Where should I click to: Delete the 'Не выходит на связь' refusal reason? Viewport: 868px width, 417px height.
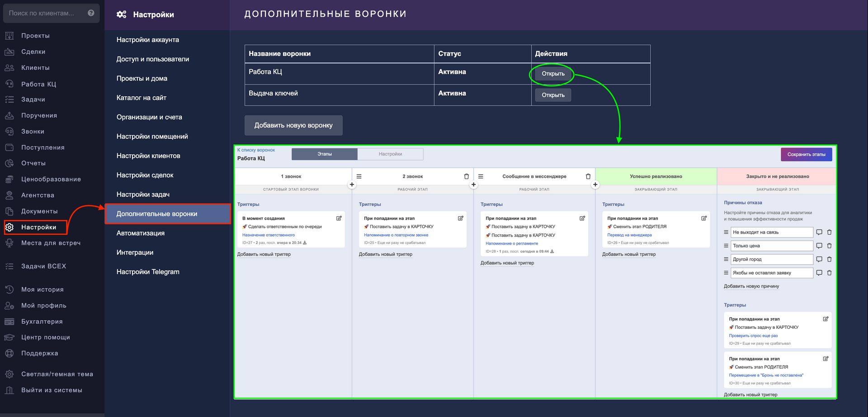829,232
